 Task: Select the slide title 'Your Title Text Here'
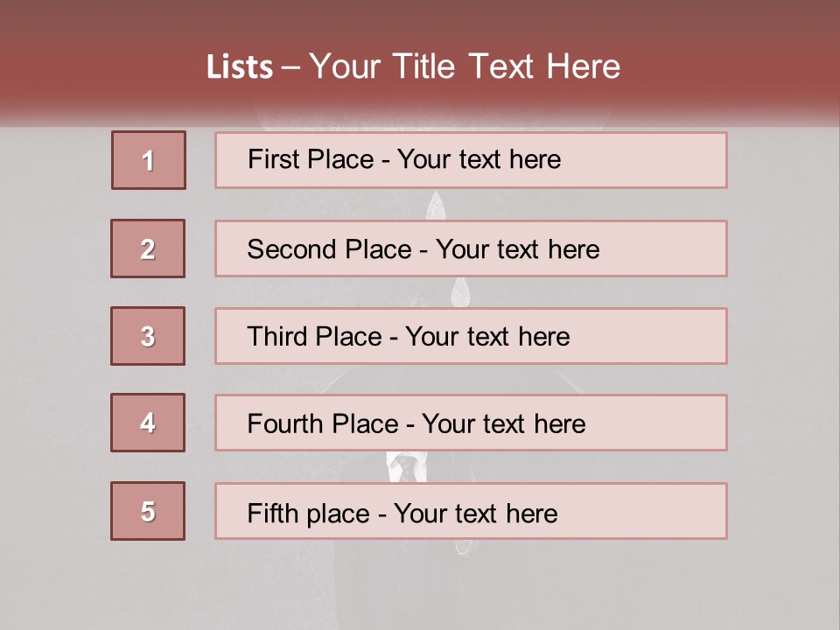(x=465, y=66)
